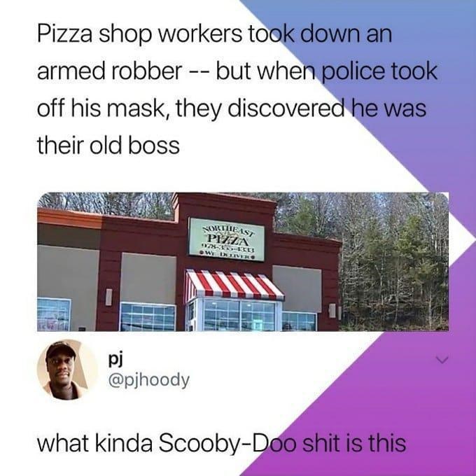Open pj's profile picture
The height and width of the screenshot is (476, 476).
coord(66,370)
